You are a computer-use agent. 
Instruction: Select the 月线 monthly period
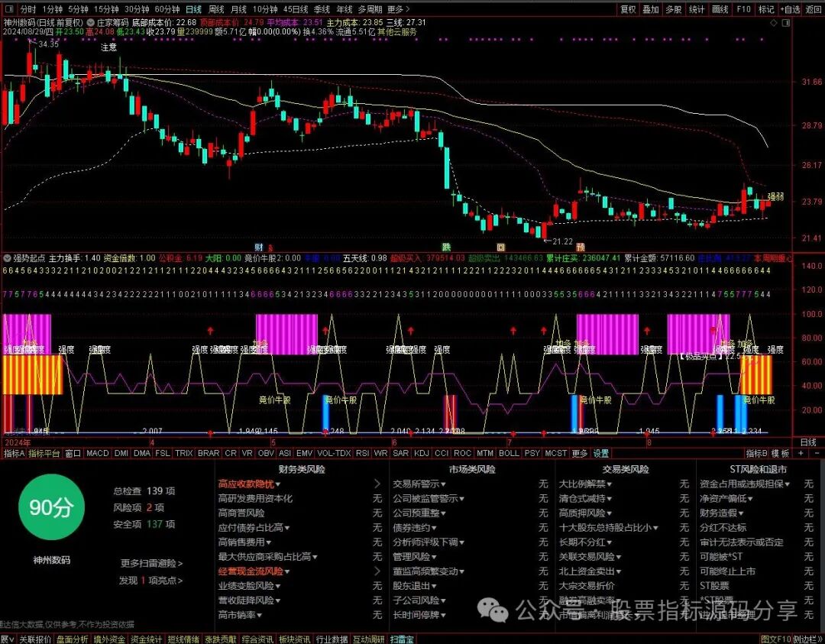pos(239,9)
